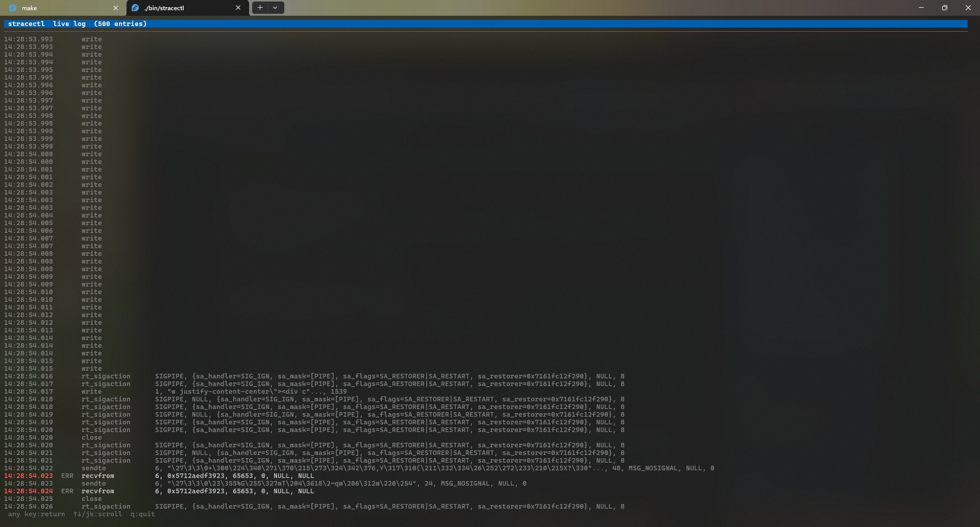Viewport: 980px width, 527px height.
Task: Click the ERR marker on the 14:28:54.023 recvfrom line
Action: tap(67, 476)
